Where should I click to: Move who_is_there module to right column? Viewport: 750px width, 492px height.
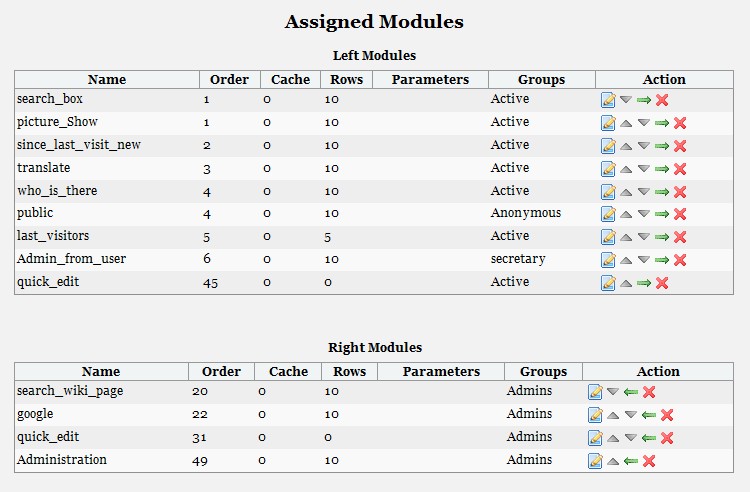tap(662, 192)
